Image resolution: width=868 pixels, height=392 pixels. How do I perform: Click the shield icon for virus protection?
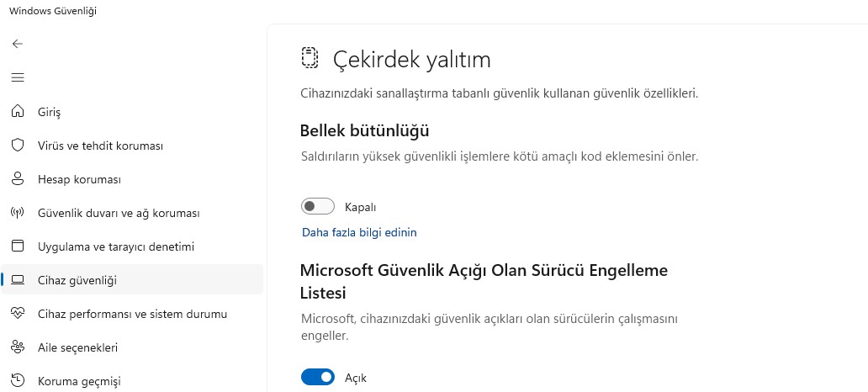pos(18,146)
